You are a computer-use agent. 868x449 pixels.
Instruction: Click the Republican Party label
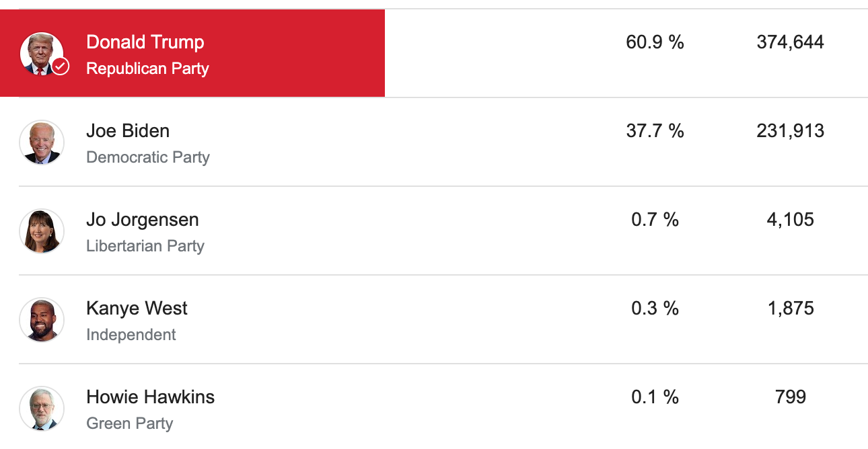click(x=148, y=69)
